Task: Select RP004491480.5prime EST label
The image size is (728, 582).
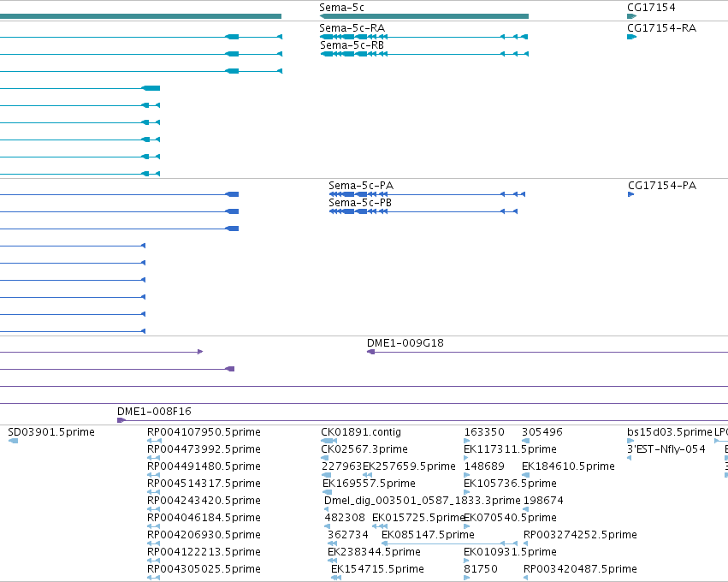Action: [x=204, y=466]
